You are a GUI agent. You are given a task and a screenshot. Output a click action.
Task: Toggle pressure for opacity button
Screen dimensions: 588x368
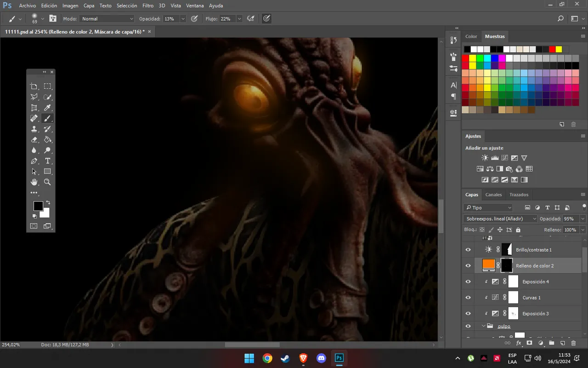[194, 19]
